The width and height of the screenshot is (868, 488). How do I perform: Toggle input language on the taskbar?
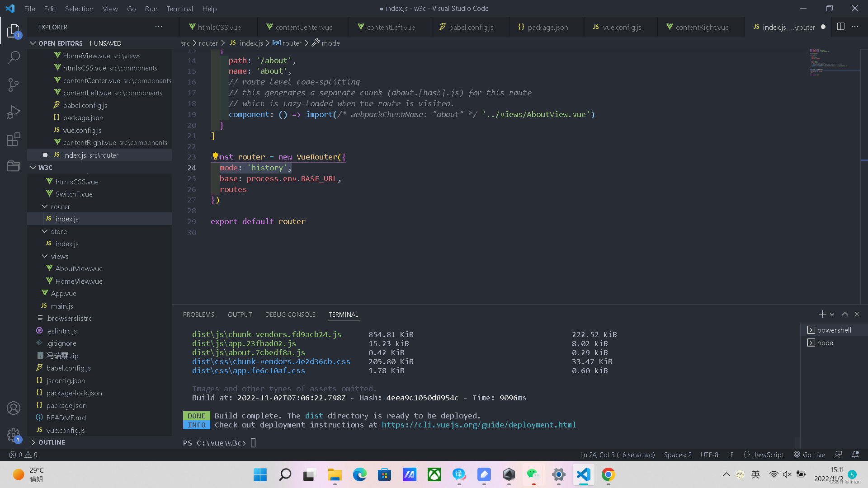pos(755,474)
